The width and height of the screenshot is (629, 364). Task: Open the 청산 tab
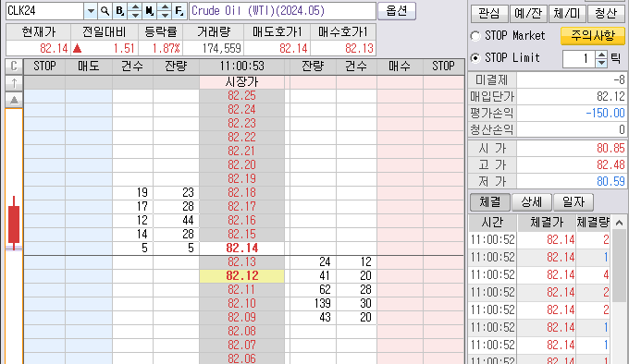[605, 14]
